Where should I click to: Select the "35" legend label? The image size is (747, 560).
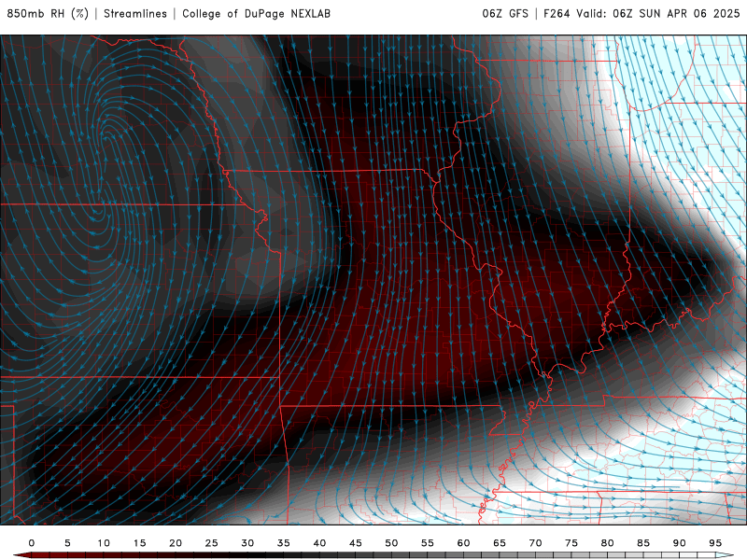click(x=284, y=543)
